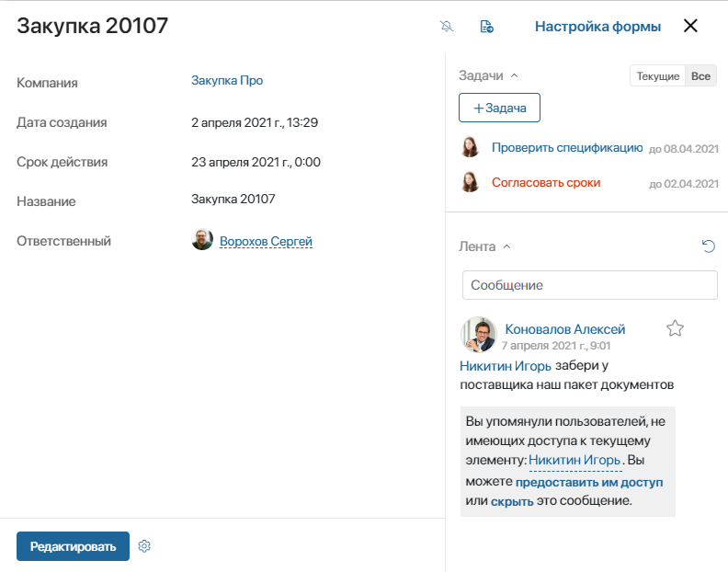The width and height of the screenshot is (728, 572).
Task: Switch the task filter to Текущие
Action: coord(657,75)
